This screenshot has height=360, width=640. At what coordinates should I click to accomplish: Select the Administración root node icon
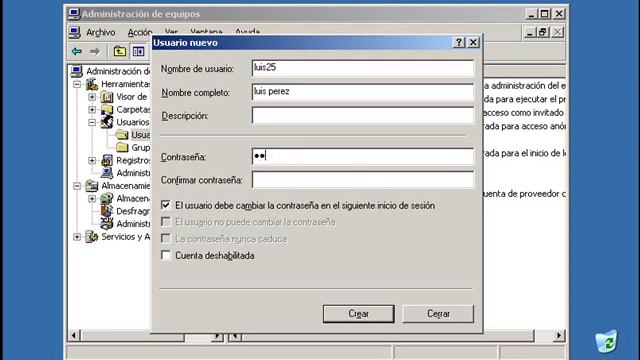pos(76,71)
